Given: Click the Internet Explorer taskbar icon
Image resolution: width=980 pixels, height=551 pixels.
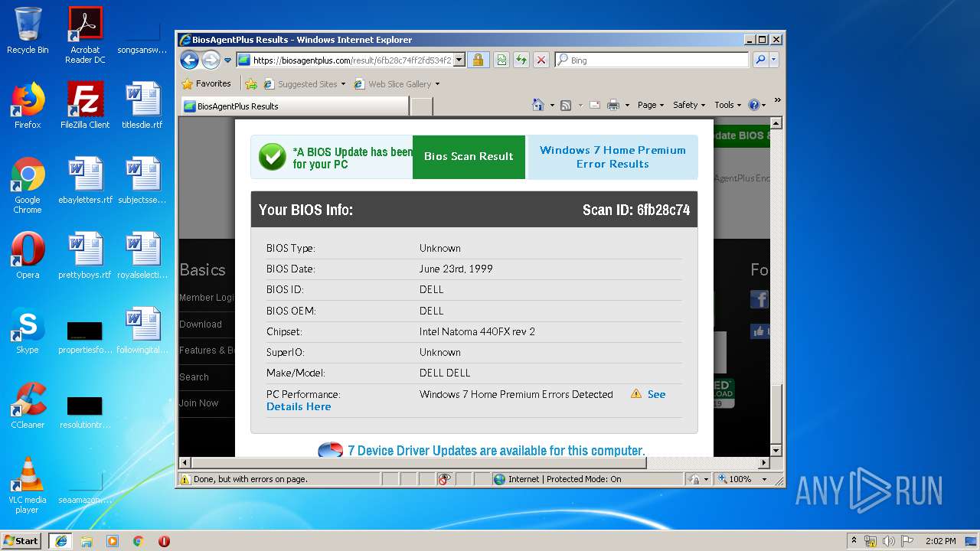Looking at the screenshot, I should pyautogui.click(x=61, y=540).
